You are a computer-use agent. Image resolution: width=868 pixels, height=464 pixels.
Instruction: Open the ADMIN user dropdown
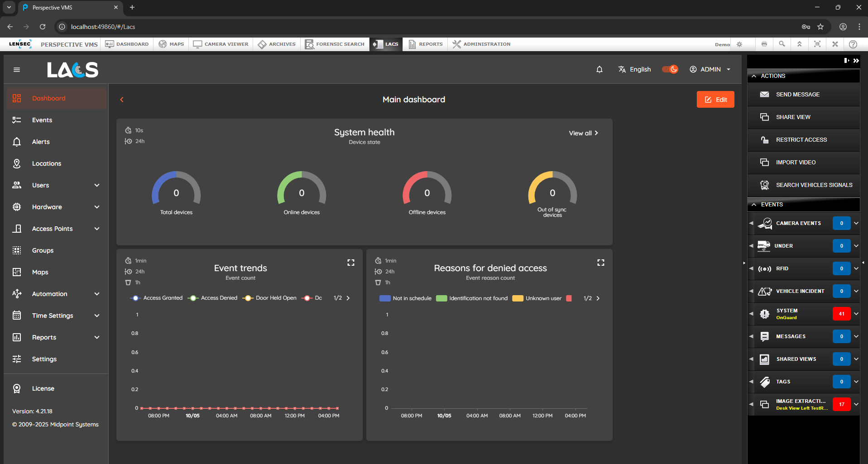tap(710, 69)
